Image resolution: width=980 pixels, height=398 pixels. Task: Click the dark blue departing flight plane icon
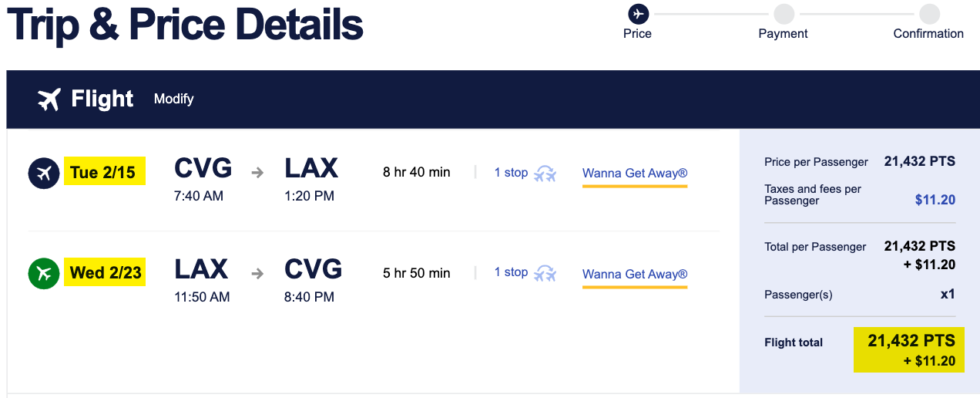(44, 174)
